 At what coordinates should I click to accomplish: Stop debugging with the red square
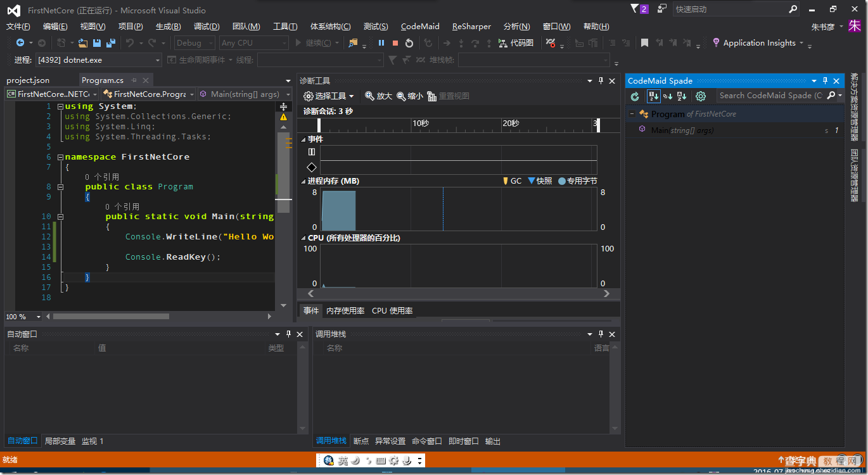click(395, 43)
